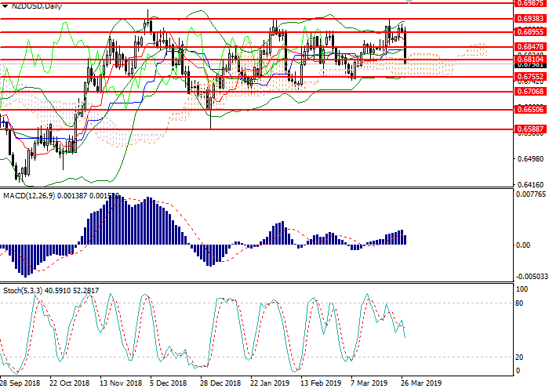Click the 0.67552 support level label
Image resolution: width=549 pixels, height=392 pixels.
click(528, 77)
